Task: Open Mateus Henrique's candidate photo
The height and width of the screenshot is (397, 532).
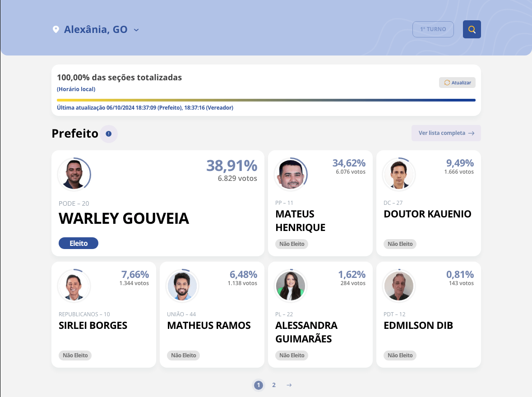Action: 291,174
